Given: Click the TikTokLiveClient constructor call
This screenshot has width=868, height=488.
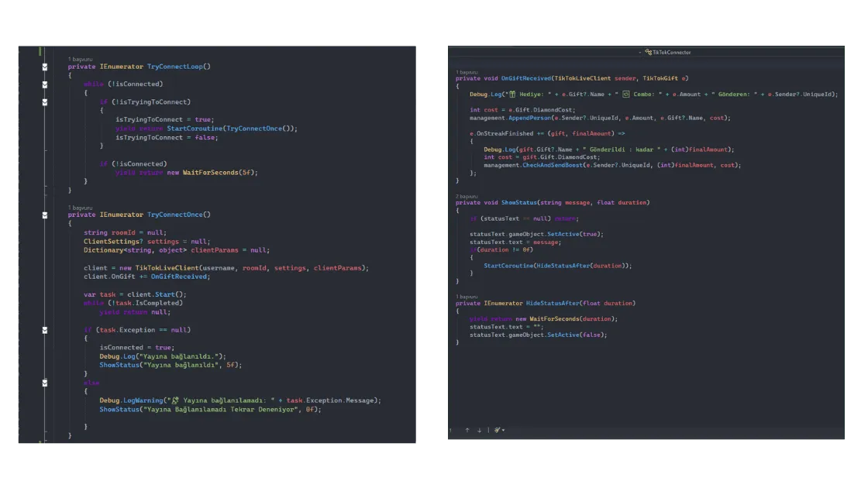Looking at the screenshot, I should coord(167,268).
